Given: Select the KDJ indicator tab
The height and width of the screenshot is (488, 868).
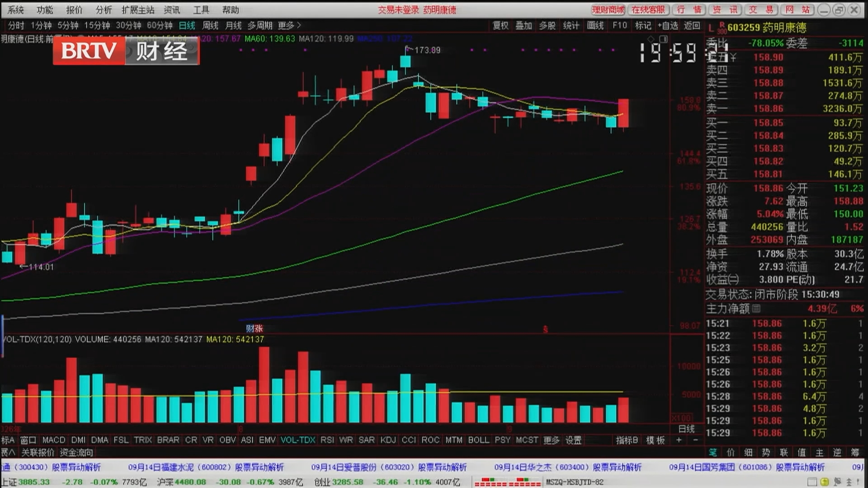Looking at the screenshot, I should tap(388, 440).
